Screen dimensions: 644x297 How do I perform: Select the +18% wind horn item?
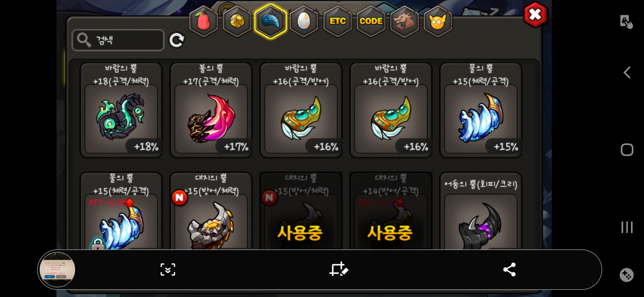(121, 110)
